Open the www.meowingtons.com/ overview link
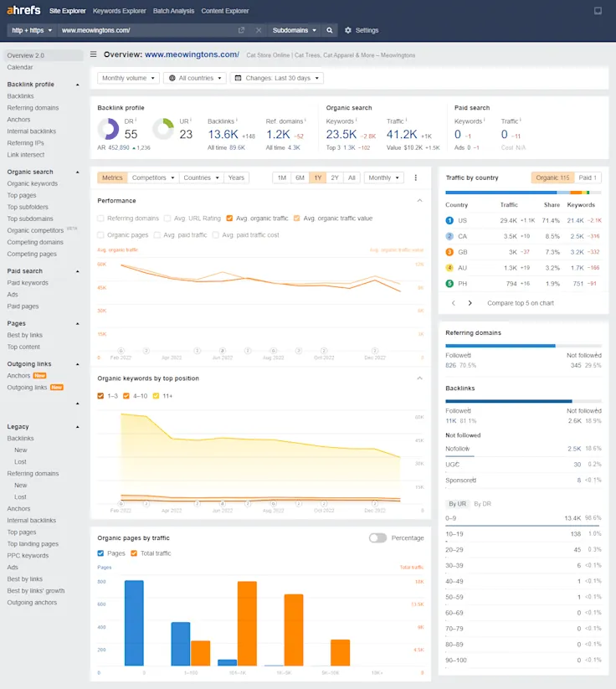Screen dimensions: 616x689 [192, 54]
